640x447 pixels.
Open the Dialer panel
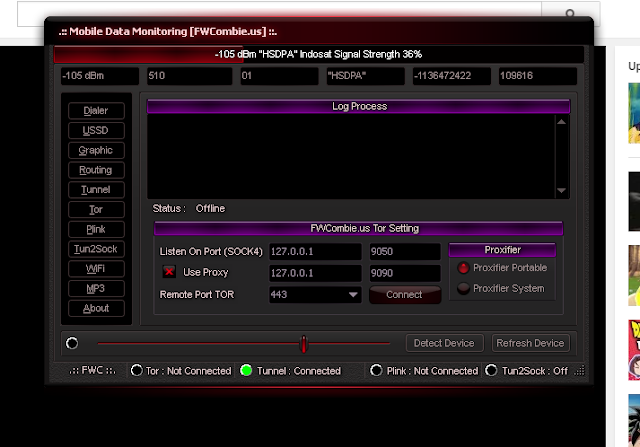coord(96,111)
